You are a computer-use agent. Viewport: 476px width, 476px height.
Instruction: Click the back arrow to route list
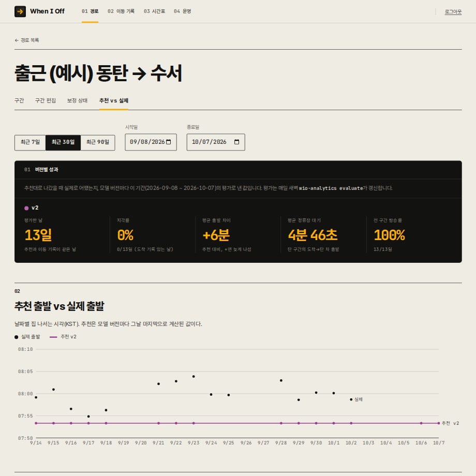[x=17, y=40]
